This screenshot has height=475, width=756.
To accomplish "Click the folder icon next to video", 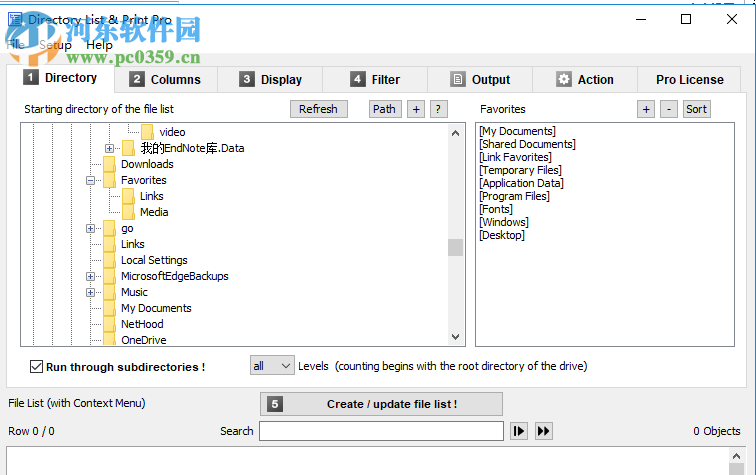I will (148, 132).
